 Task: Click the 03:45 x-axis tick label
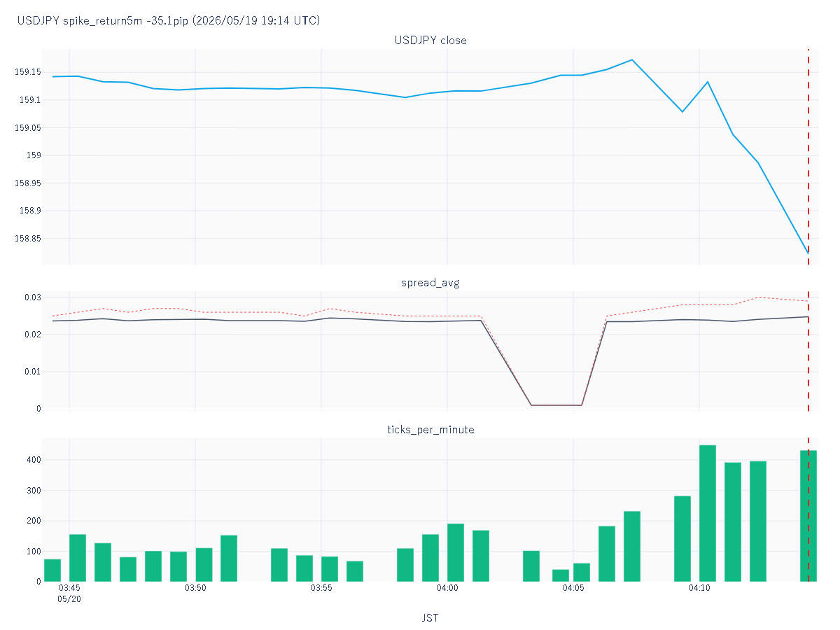[69, 588]
